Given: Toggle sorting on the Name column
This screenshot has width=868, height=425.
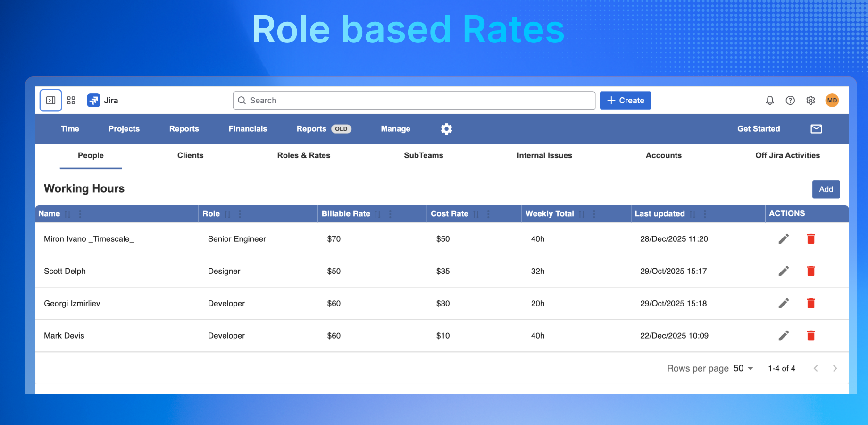Looking at the screenshot, I should pyautogui.click(x=67, y=213).
